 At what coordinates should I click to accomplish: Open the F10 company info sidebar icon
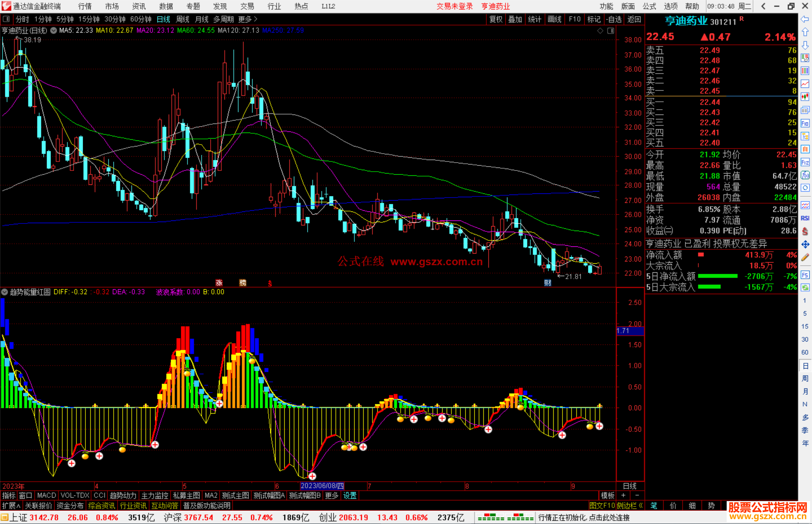[x=805, y=123]
